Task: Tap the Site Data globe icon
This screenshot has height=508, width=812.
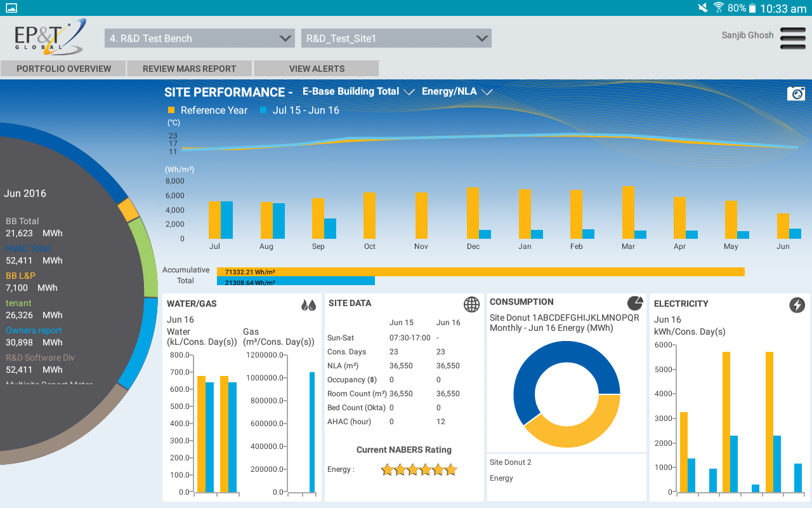Action: pos(471,304)
